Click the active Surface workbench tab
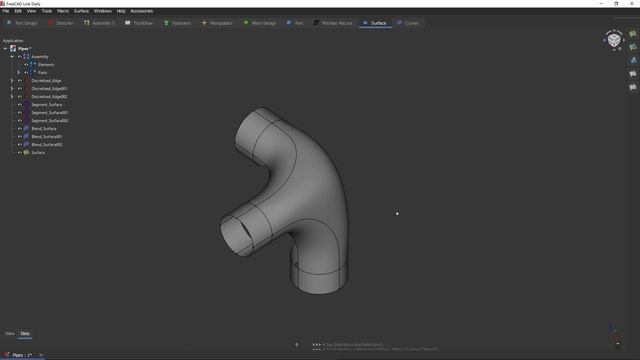The height and width of the screenshot is (360, 640). 375,23
